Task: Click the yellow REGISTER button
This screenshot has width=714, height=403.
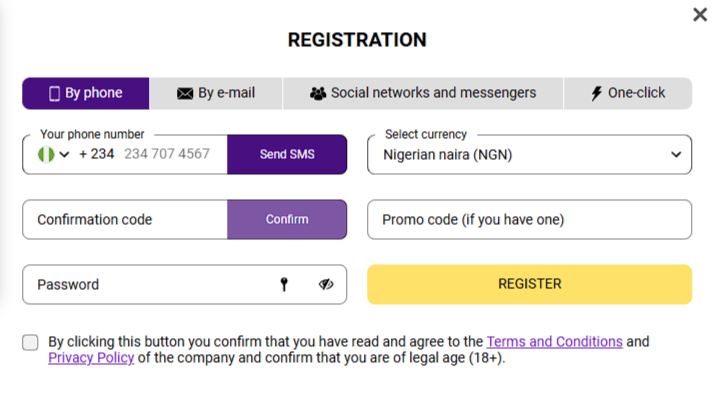Action: (530, 284)
